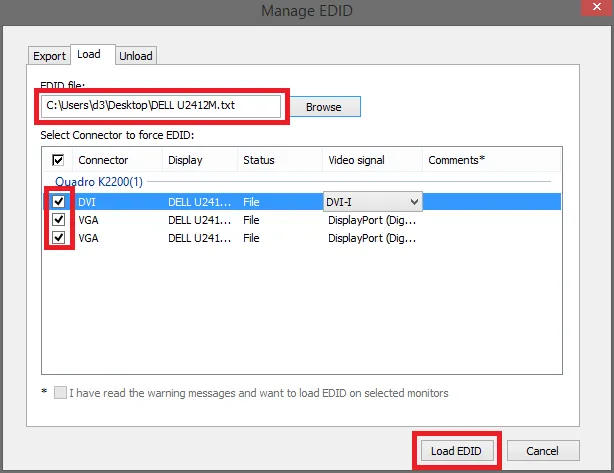
Task: Tick the 'I have read the warning' checkbox
Action: (x=61, y=393)
